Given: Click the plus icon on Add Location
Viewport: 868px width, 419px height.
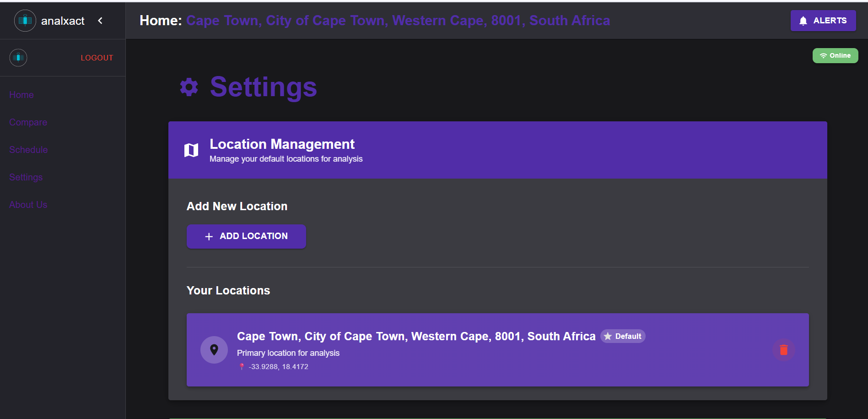Looking at the screenshot, I should pos(209,236).
